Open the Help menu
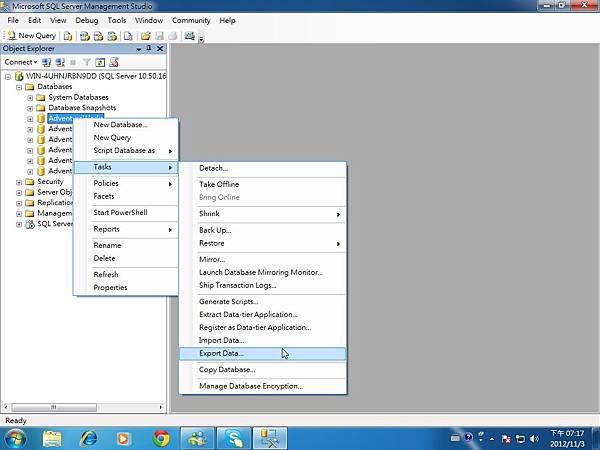 click(x=227, y=20)
